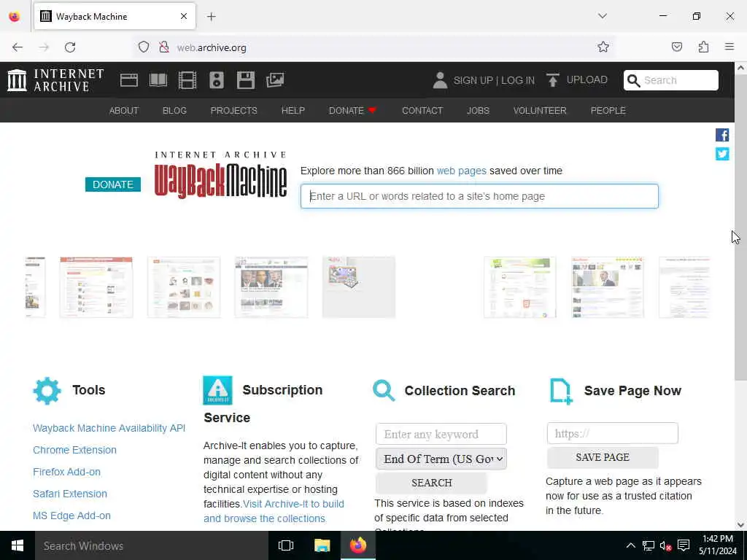Open the PROJECTS menu item
The height and width of the screenshot is (560, 747).
[234, 111]
